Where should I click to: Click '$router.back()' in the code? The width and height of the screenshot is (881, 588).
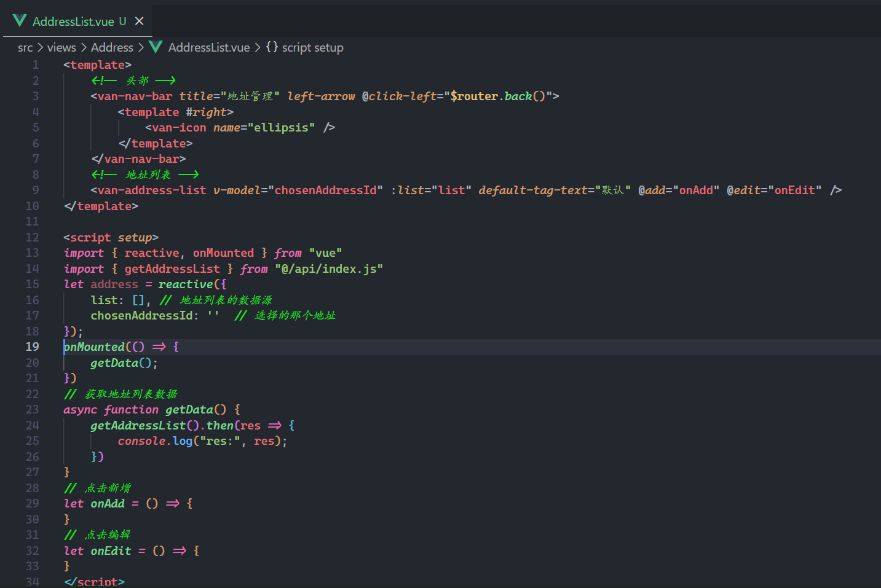click(498, 96)
